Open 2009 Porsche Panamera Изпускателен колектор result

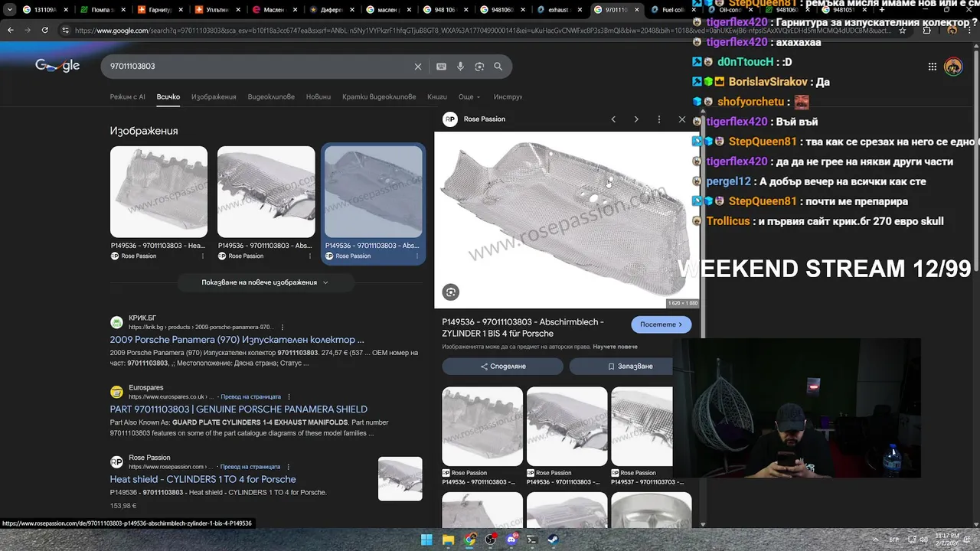click(237, 340)
